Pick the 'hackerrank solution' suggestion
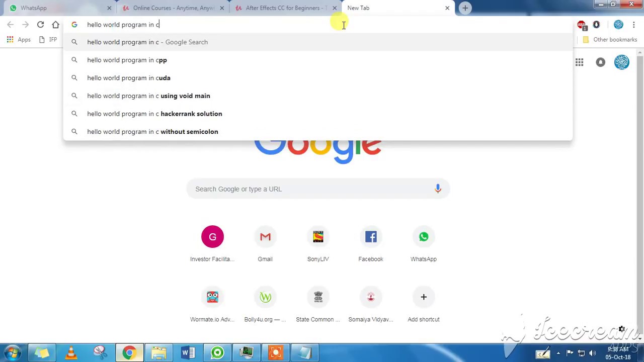644x362 pixels. coord(318,114)
